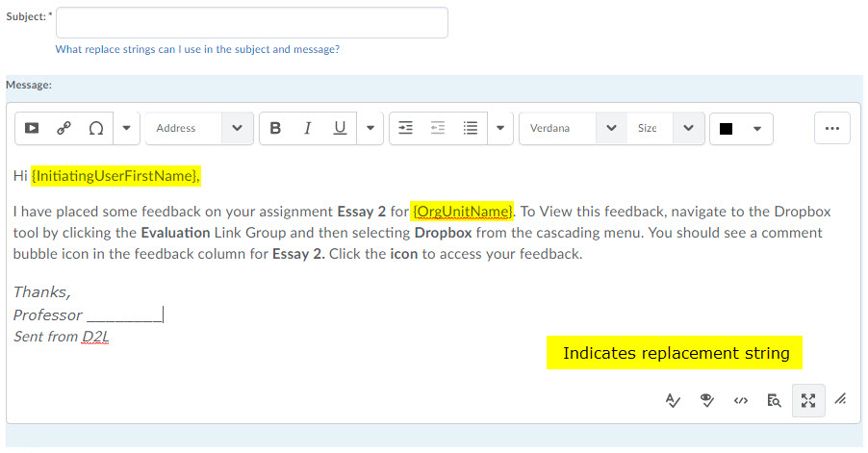Viewport: 868px width, 453px height.
Task: Show more editor actions with ellipsis button
Action: (832, 128)
